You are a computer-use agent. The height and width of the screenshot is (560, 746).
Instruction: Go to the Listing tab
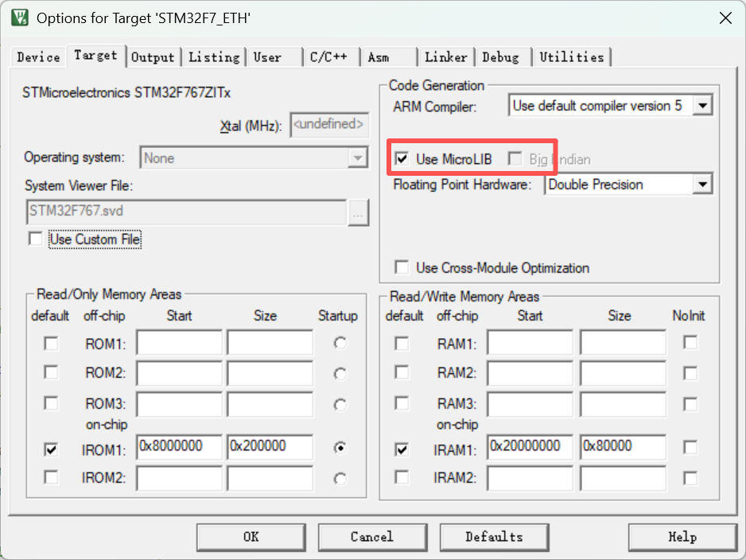click(x=214, y=57)
